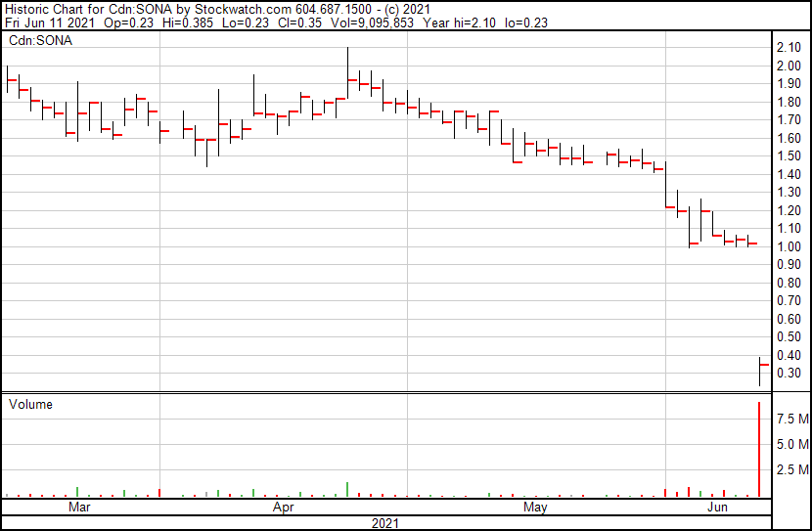812x531 pixels.
Task: Click 'Hi=0.385' value in the header
Action: point(188,22)
